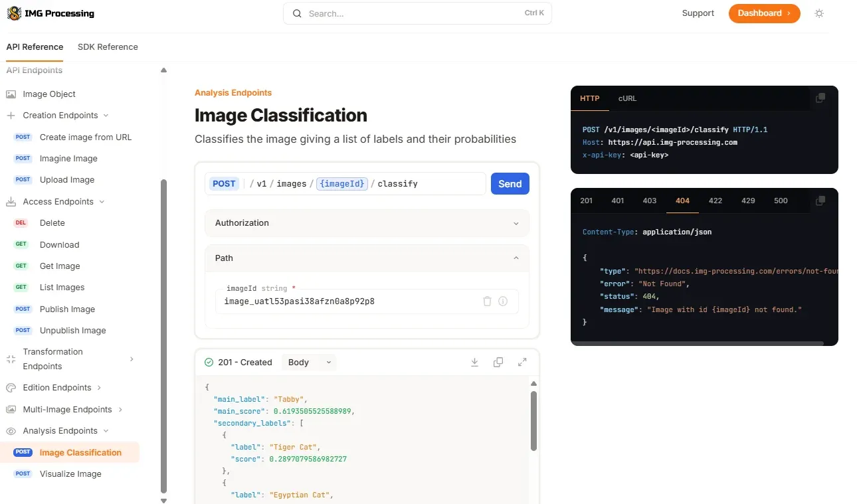This screenshot has width=857, height=504.
Task: Click the search box
Action: (x=417, y=13)
